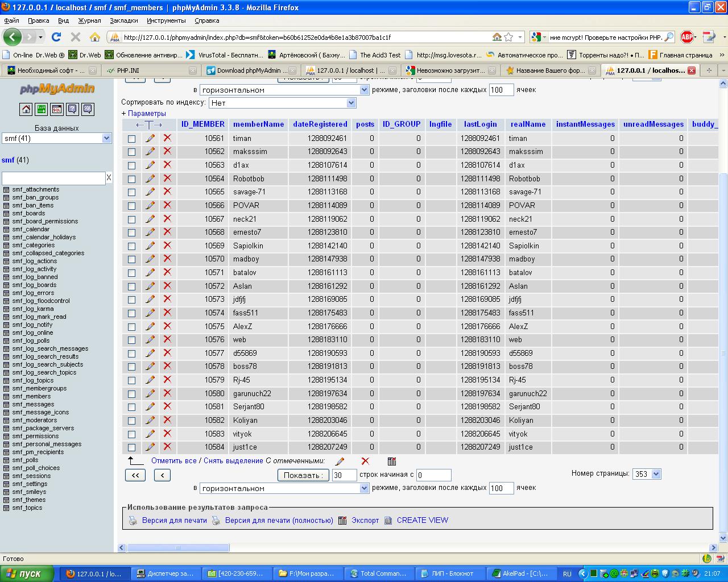This screenshot has width=728, height=582.
Task: Click the Adblock Plus ABP icon
Action: coord(687,37)
